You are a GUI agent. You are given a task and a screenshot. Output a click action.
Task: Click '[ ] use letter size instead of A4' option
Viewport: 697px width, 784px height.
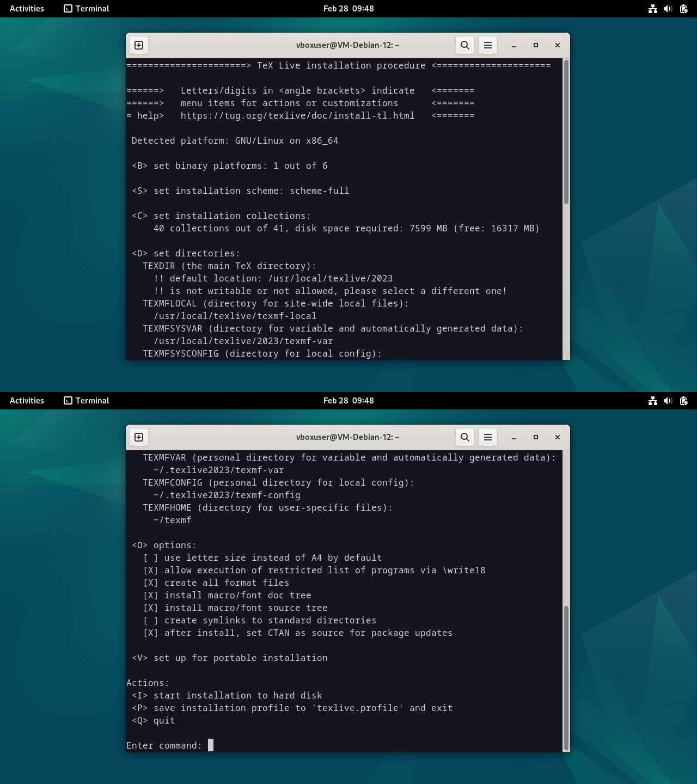click(262, 558)
